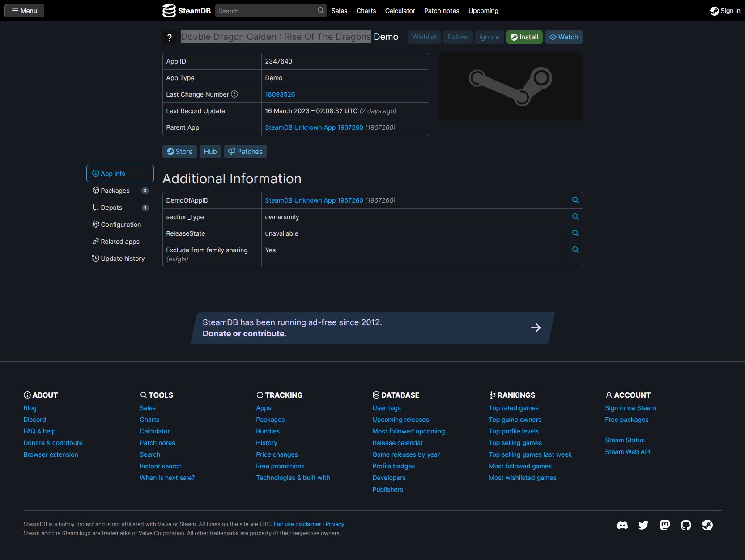
Task: Select the Depots sidebar tab
Action: tap(120, 208)
